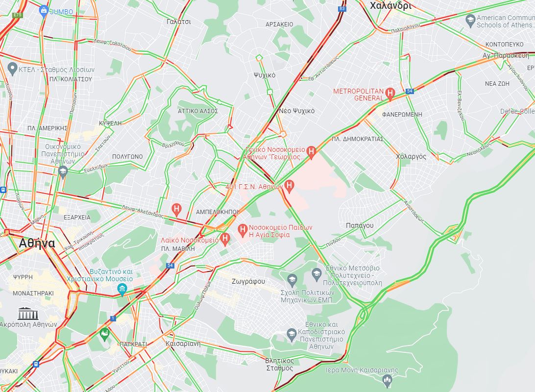Select the Εθνικό Μετσόβιο Πολυτεχνείο university icon
Image resolution: width=535 pixels, height=392 pixels.
coord(316,274)
